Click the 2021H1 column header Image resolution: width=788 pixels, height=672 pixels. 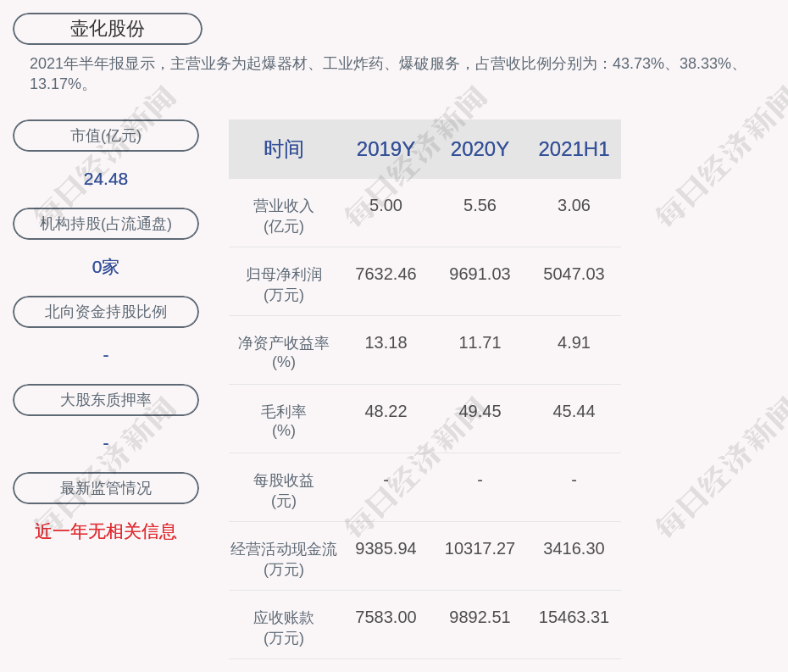tap(574, 149)
